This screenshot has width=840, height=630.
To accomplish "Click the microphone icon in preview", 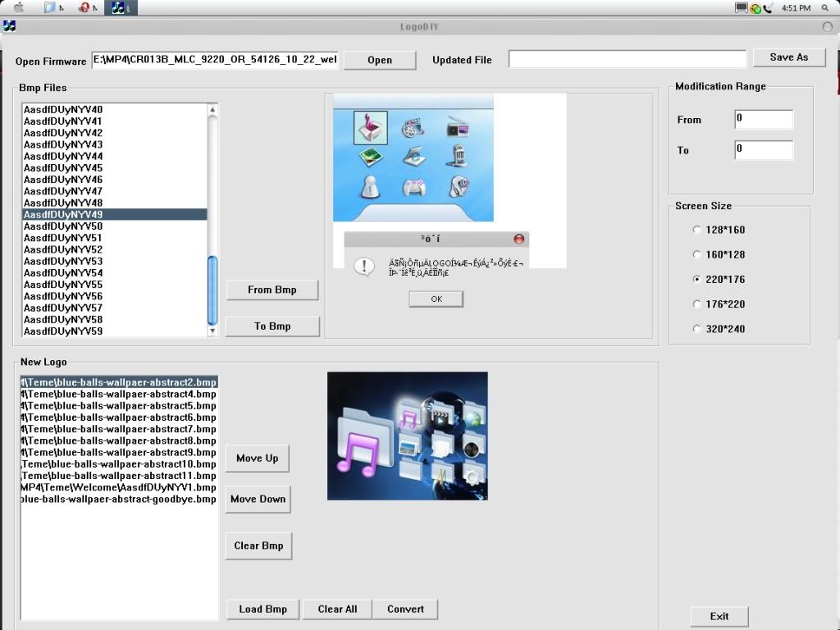I will click(458, 156).
